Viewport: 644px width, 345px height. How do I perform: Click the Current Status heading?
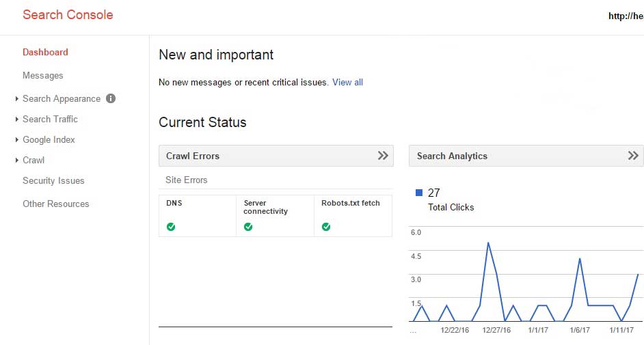point(202,122)
